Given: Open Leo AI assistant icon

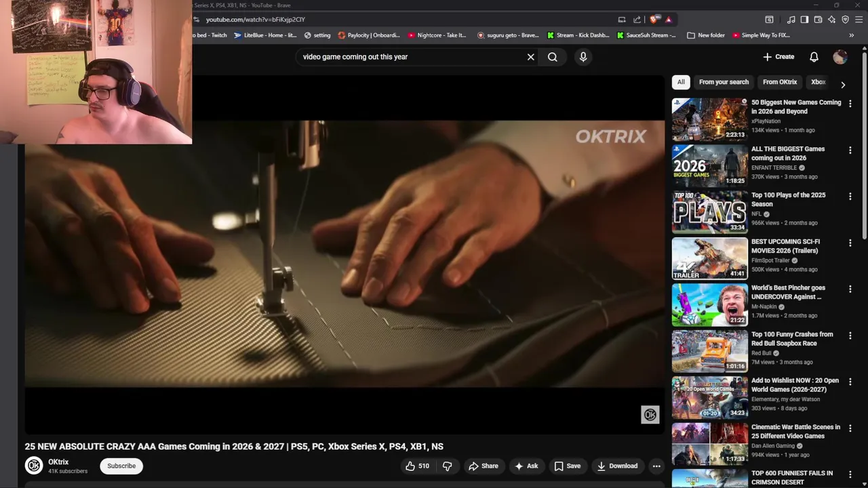Looking at the screenshot, I should (831, 20).
